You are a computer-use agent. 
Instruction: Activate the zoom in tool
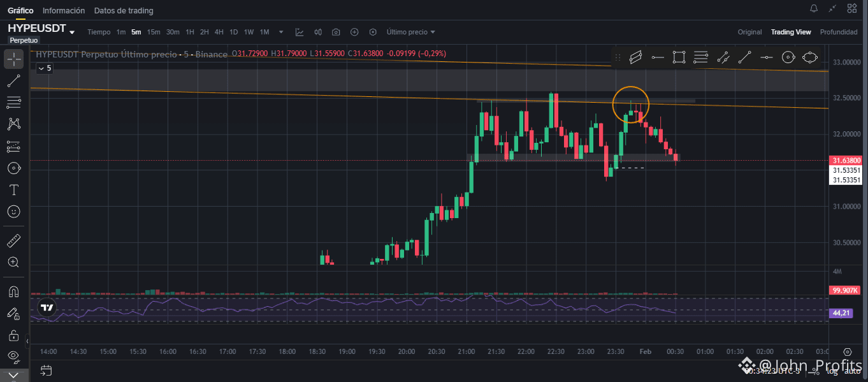pyautogui.click(x=14, y=262)
